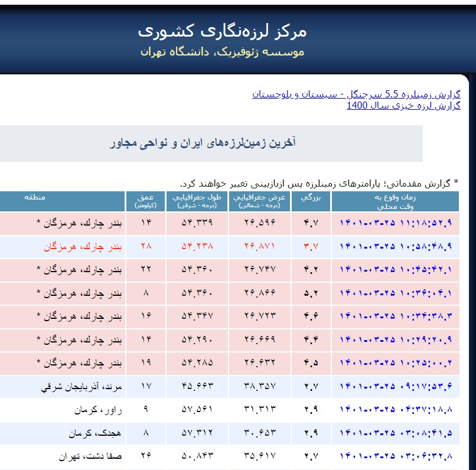Select latitude 35.617 cell

click(x=260, y=456)
